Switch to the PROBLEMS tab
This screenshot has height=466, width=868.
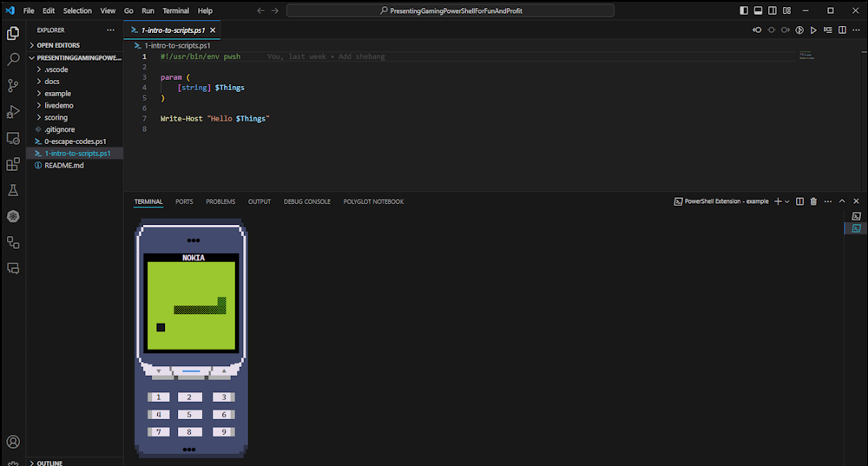coord(220,201)
